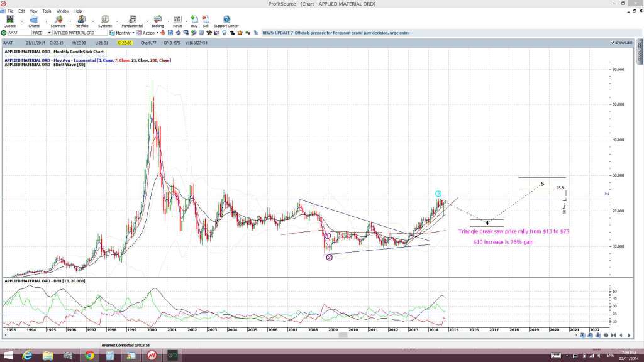The height and width of the screenshot is (362, 644).
Task: Step chart forward with the right triangle
Action: 629,336
